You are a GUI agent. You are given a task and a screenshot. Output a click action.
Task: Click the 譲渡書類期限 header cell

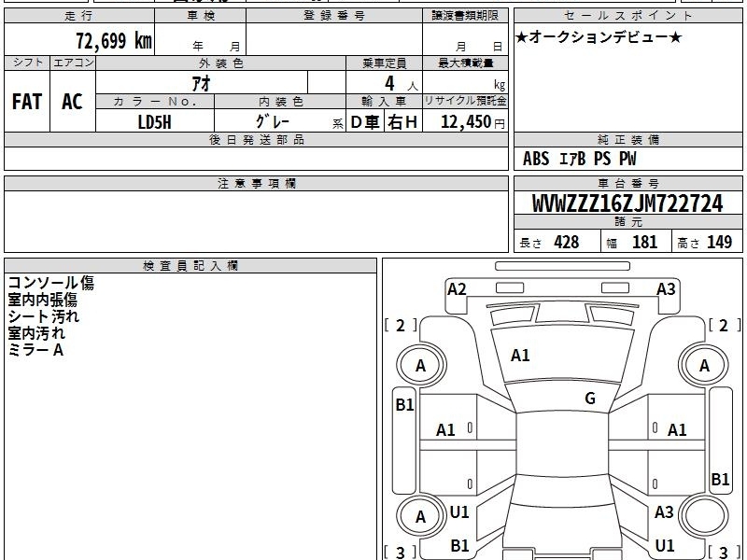pos(465,16)
